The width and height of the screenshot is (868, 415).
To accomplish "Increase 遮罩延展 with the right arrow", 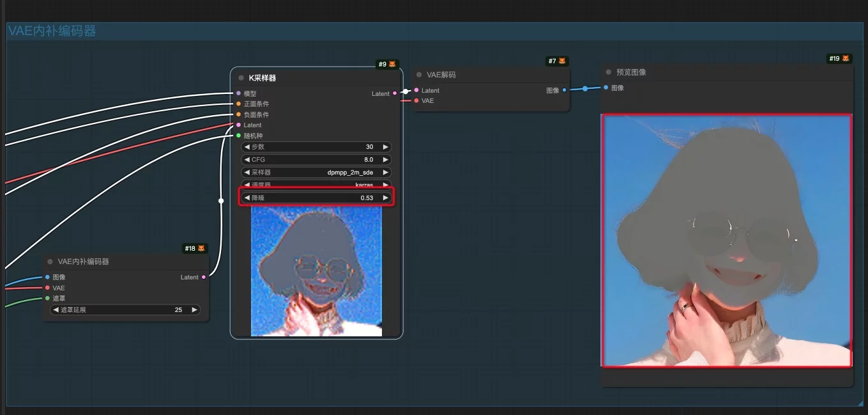I will 194,310.
